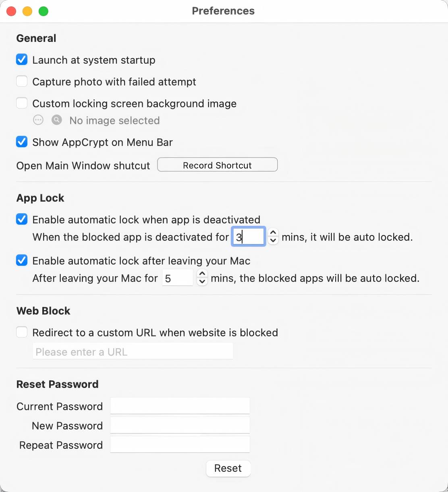Increase deactivation minutes using the up stepper arrow
Viewport: 448px width, 492px height.
click(x=273, y=233)
